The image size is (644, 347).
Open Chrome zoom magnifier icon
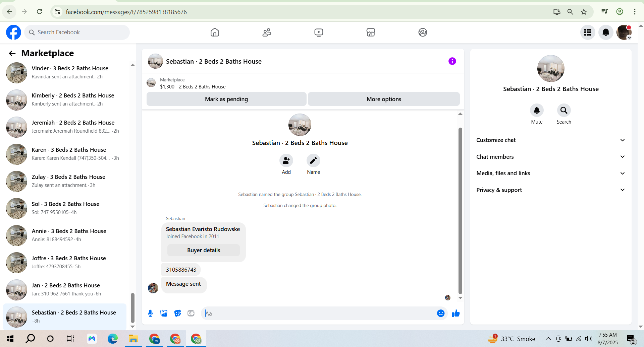pyautogui.click(x=570, y=12)
